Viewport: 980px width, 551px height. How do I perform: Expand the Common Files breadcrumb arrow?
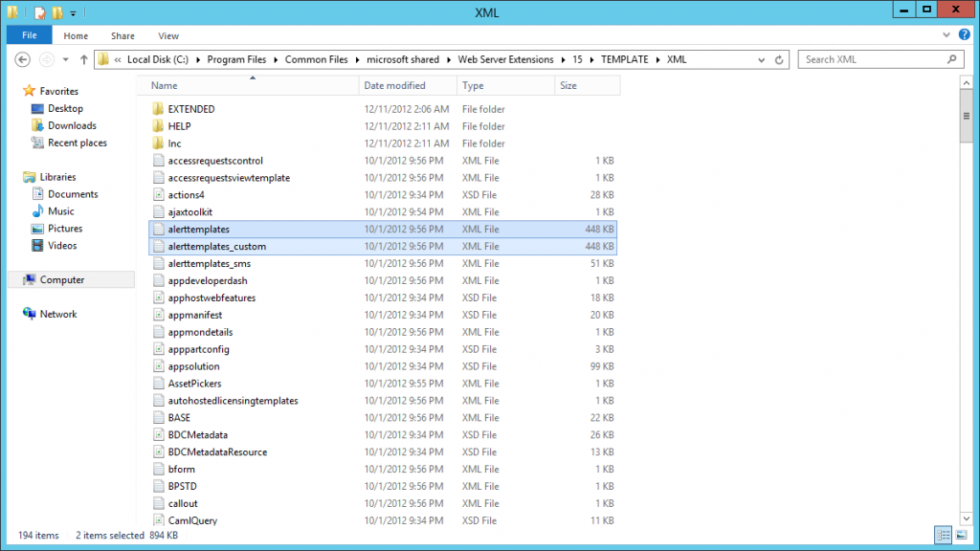tap(357, 60)
